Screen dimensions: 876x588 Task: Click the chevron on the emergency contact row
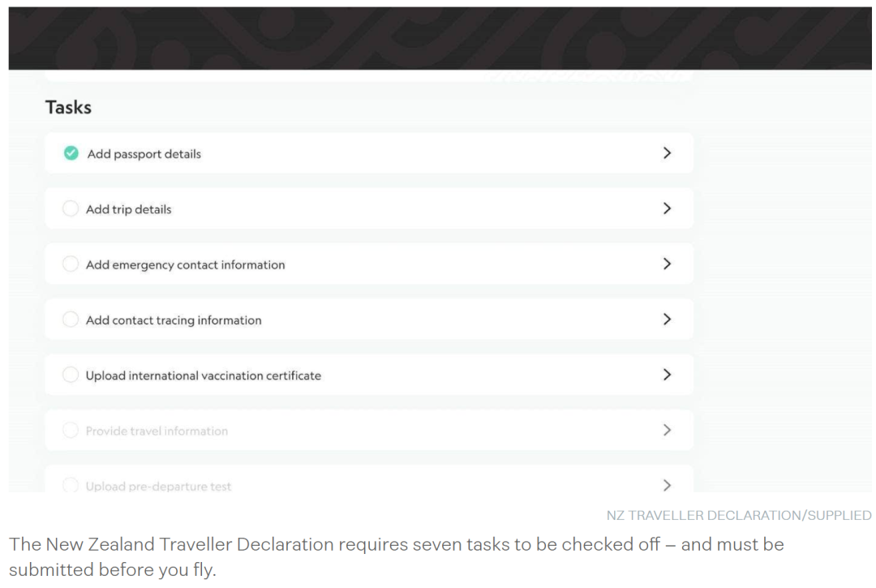point(667,264)
